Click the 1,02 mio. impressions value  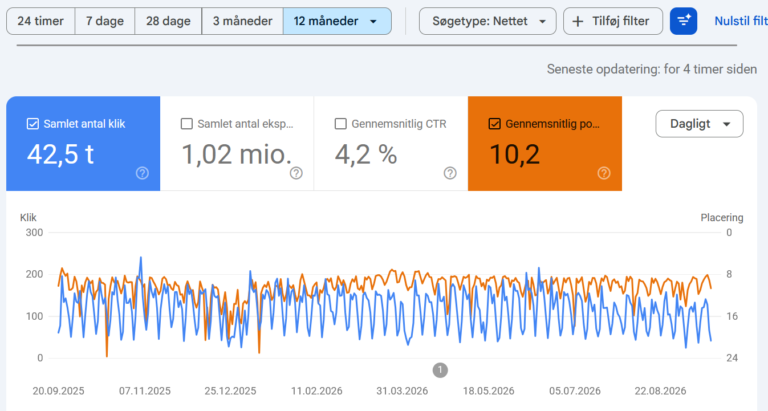pos(237,154)
